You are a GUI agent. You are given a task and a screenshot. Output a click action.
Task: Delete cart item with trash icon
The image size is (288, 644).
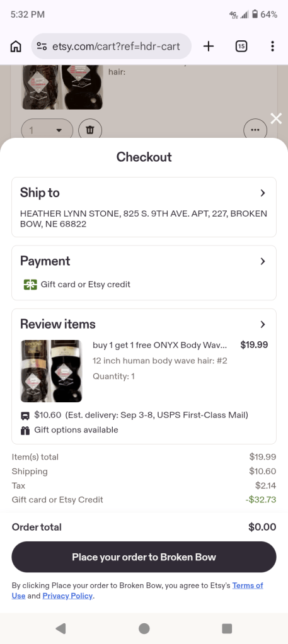pyautogui.click(x=90, y=130)
